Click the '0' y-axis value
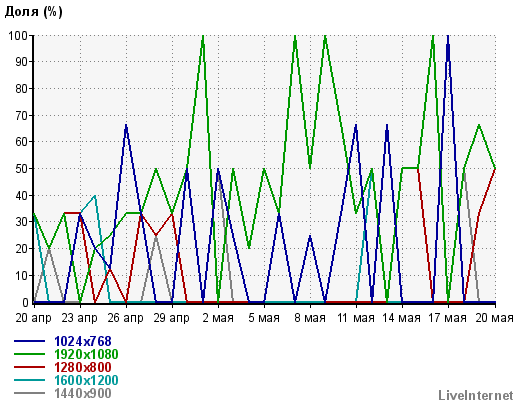The height and width of the screenshot is (405, 520). pos(26,302)
